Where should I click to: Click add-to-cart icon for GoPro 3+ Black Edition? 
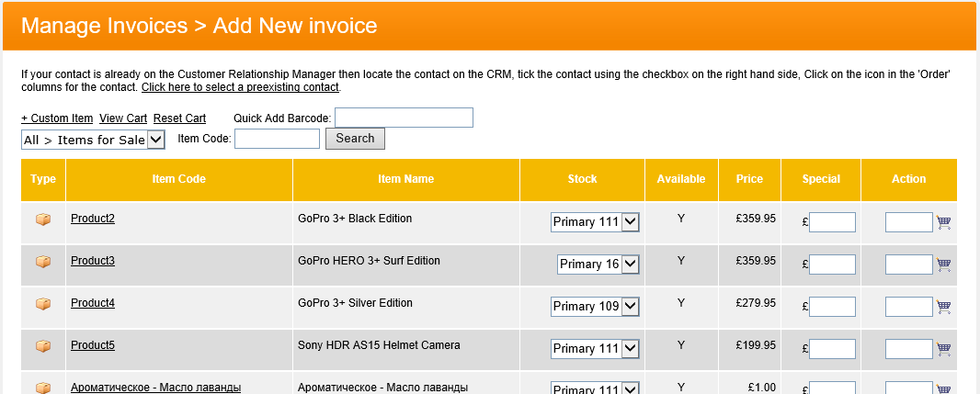pyautogui.click(x=943, y=222)
